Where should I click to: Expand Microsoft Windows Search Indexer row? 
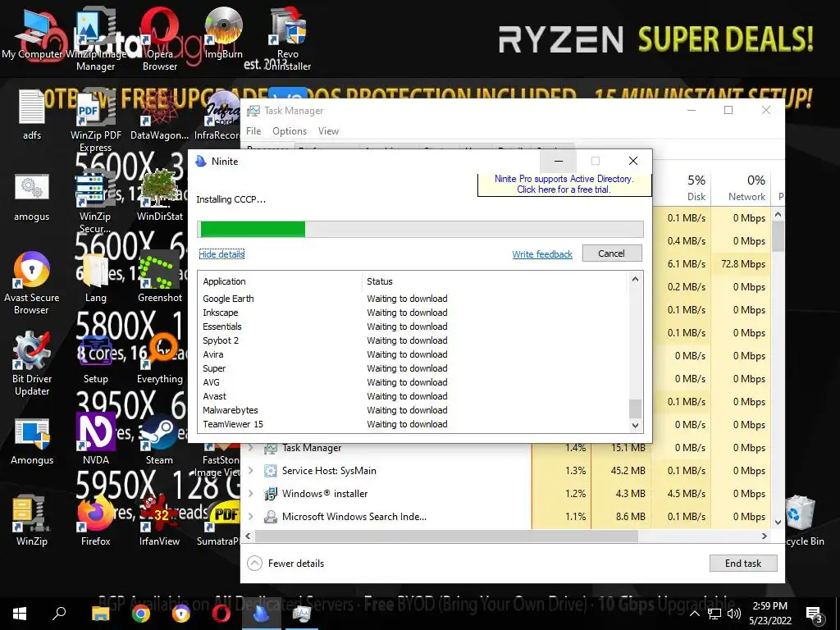251,517
